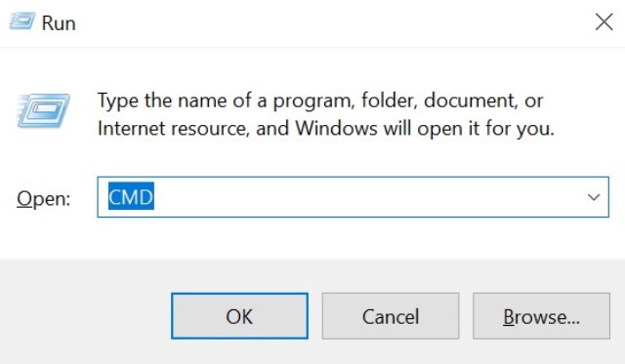The height and width of the screenshot is (364, 625).
Task: Click the Open: label
Action: click(x=43, y=198)
